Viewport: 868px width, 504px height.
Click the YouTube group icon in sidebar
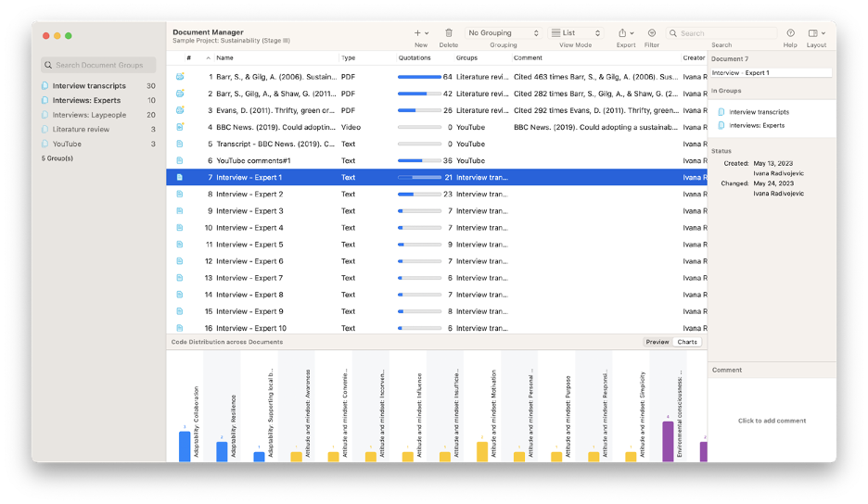coord(45,144)
